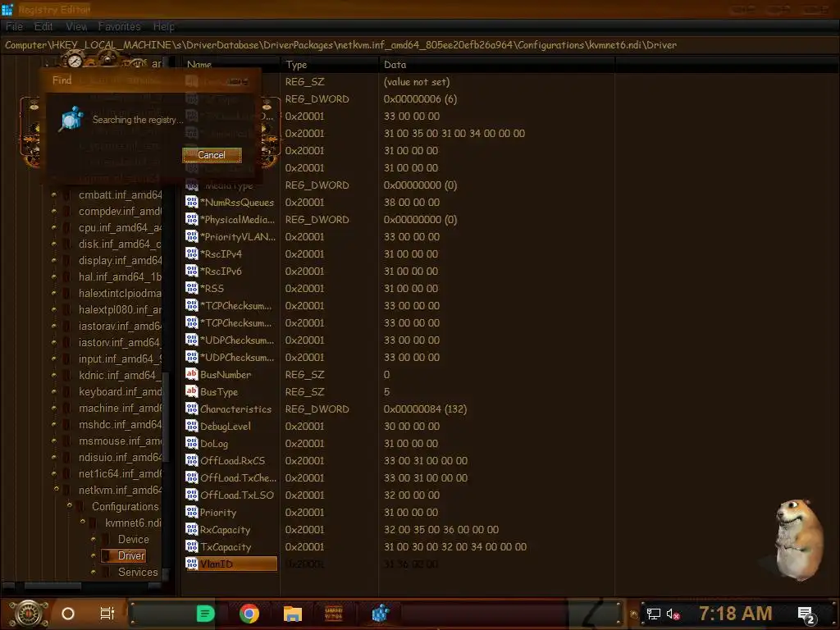Launch Google Chrome from taskbar
This screenshot has width=840, height=630.
249,614
